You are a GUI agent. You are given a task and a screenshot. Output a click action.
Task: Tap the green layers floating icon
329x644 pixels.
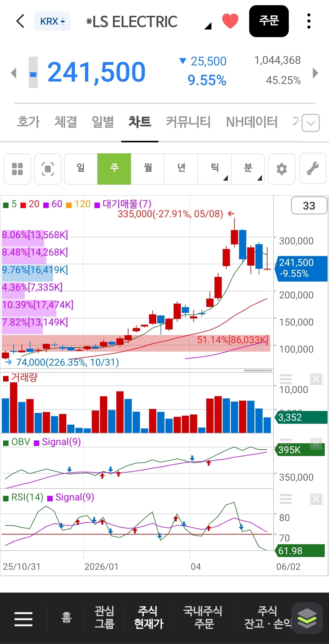pyautogui.click(x=307, y=618)
